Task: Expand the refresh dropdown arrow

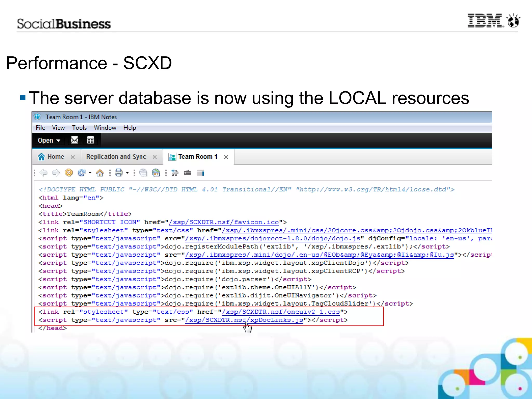Action: (x=90, y=173)
